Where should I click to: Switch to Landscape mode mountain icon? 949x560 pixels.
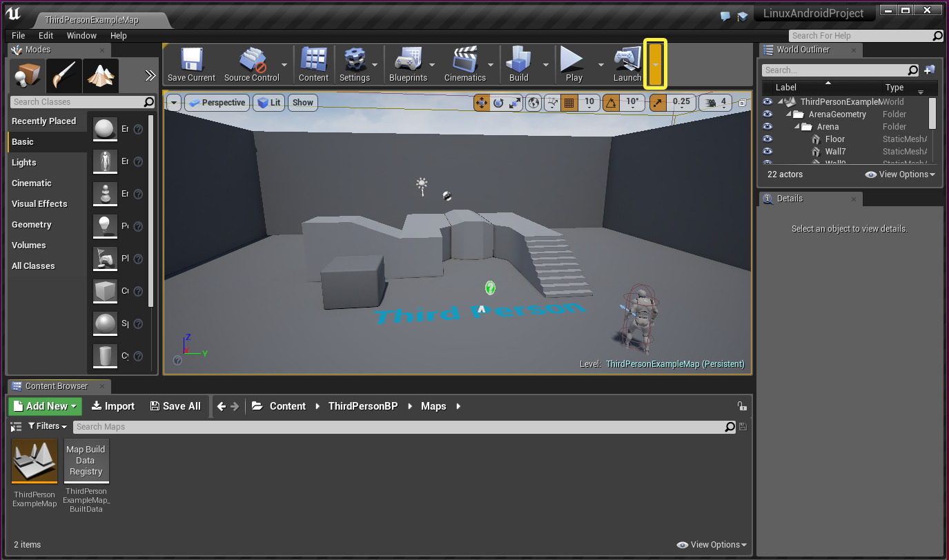tap(100, 76)
